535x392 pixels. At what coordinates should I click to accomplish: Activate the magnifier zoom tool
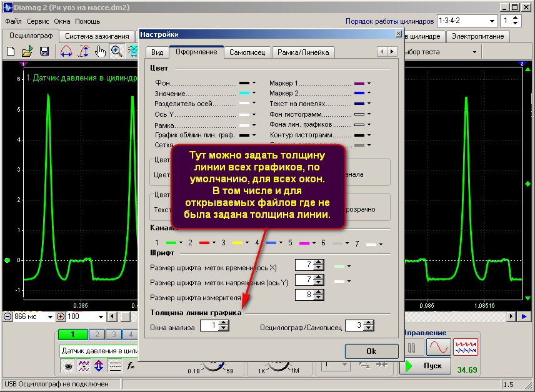[x=117, y=51]
